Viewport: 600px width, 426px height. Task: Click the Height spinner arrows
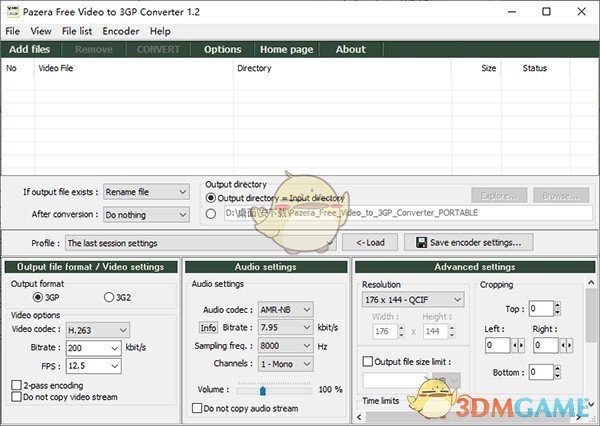click(x=452, y=331)
